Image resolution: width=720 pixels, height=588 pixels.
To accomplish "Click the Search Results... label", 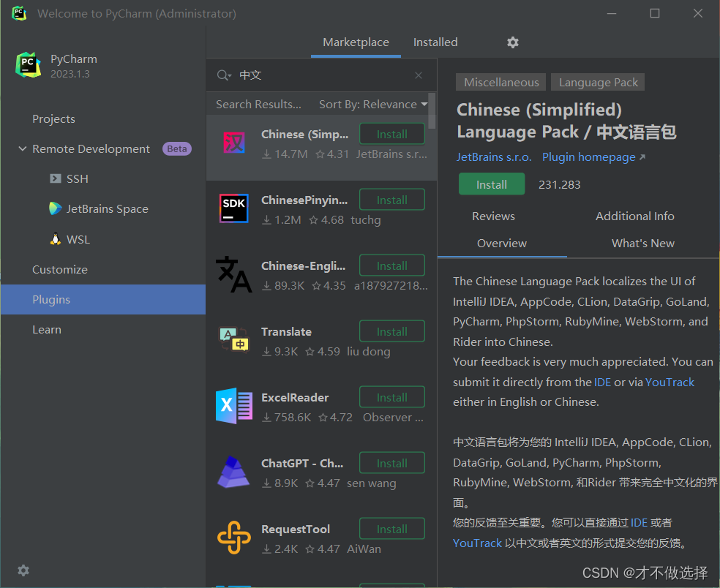I will (258, 105).
